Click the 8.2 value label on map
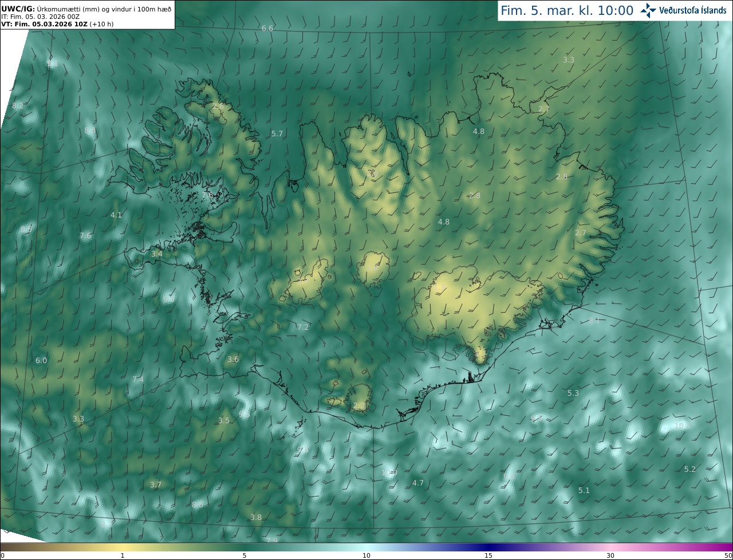The image size is (733, 560). [x=18, y=105]
